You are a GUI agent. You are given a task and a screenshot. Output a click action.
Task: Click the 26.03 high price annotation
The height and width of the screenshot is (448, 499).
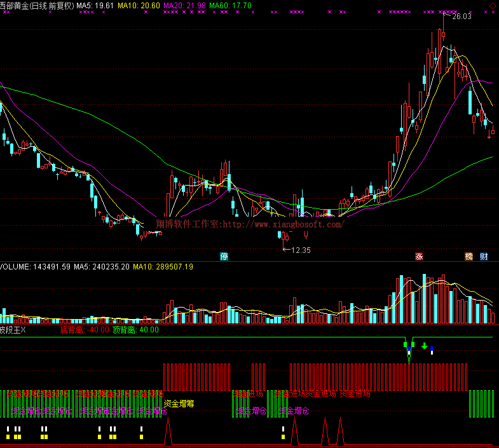click(x=461, y=17)
